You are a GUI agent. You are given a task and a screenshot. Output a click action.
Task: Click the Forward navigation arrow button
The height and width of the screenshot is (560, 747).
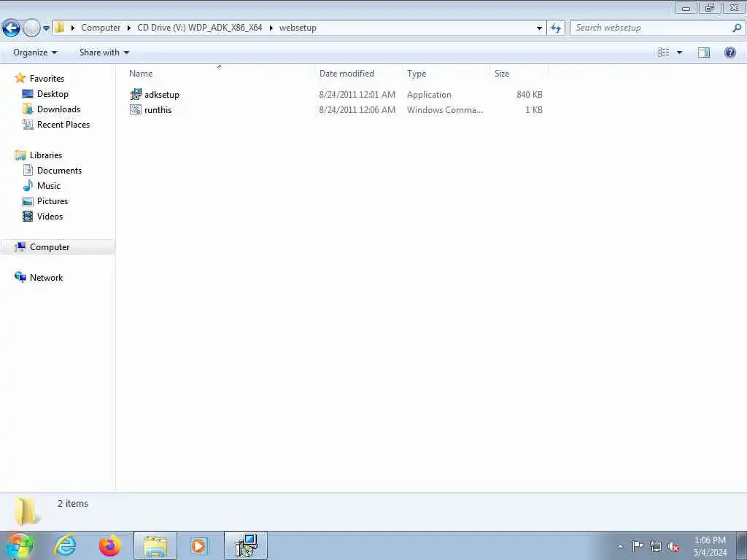coord(31,28)
